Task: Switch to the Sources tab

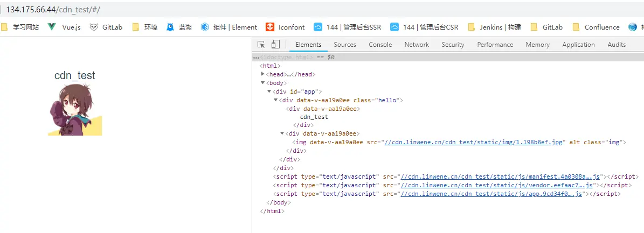Action: point(344,45)
